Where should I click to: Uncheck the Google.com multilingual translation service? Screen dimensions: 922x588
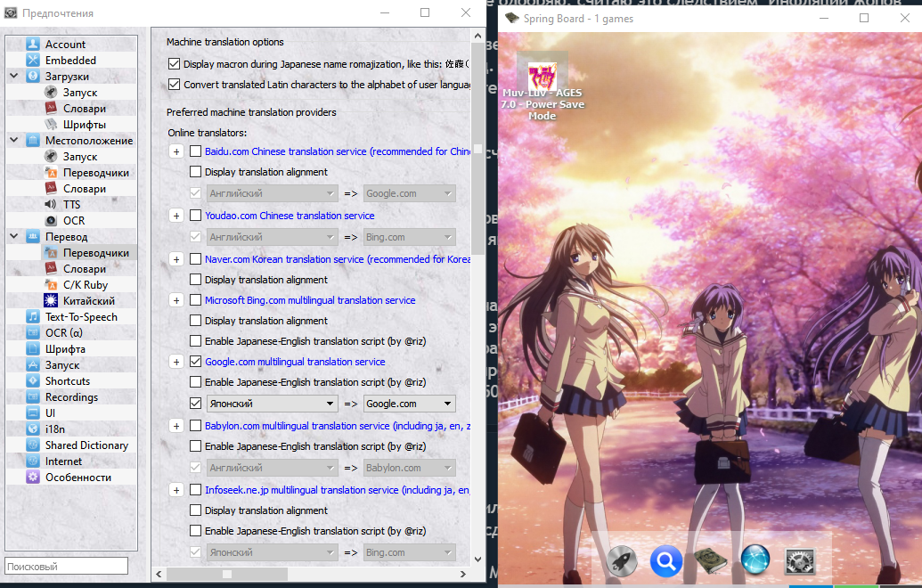196,362
